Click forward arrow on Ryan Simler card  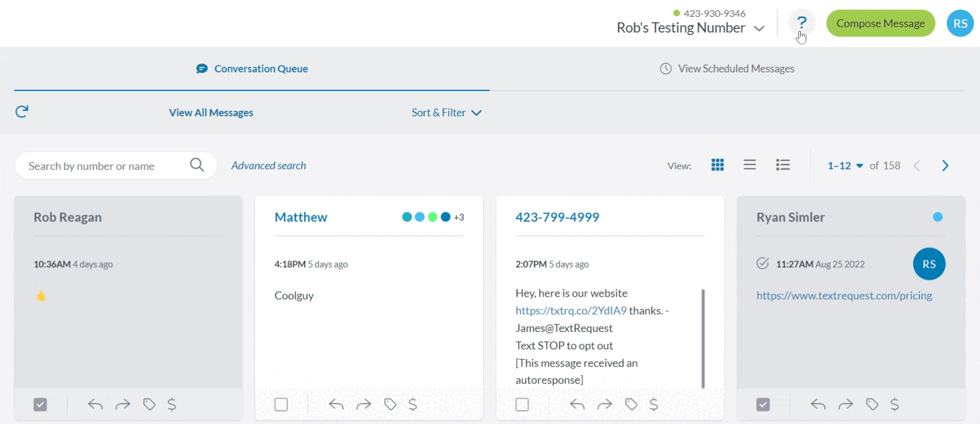point(846,405)
